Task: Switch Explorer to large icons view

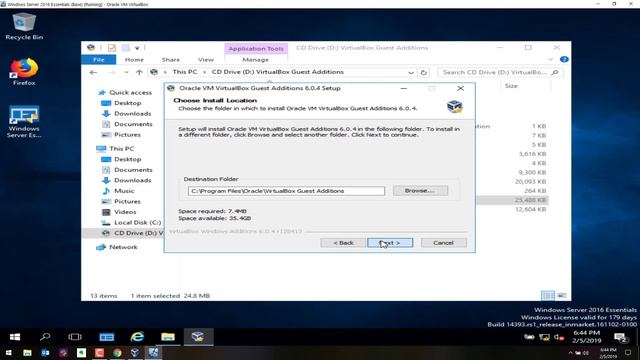Action: pos(562,295)
